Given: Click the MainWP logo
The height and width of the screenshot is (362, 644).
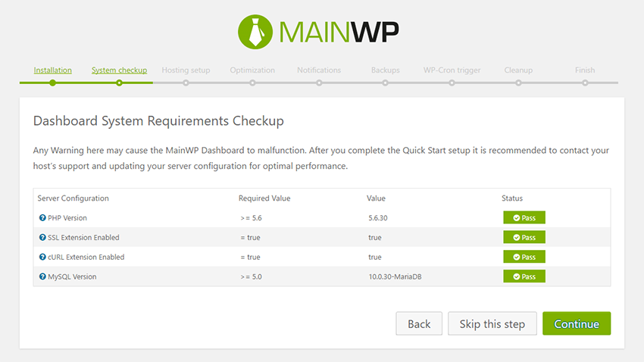Looking at the screenshot, I should coord(318,32).
